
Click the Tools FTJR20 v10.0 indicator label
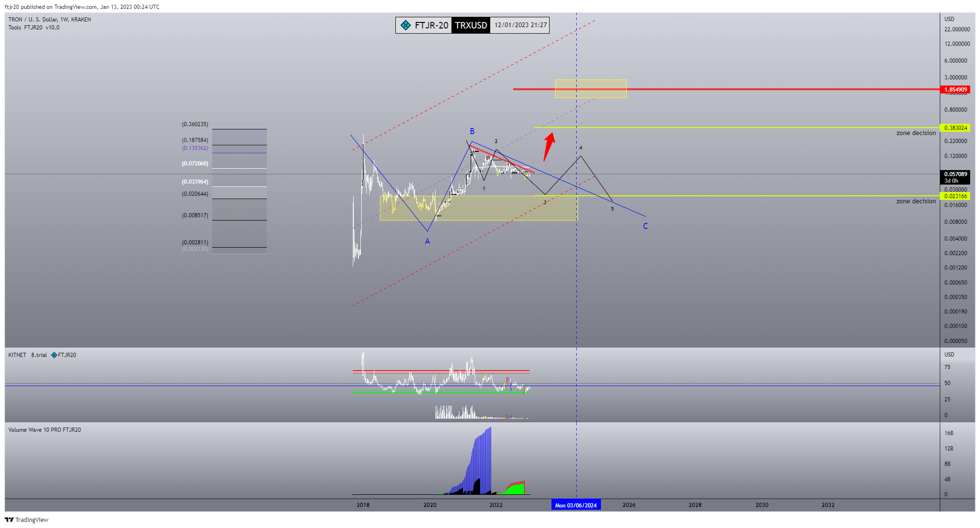tap(34, 28)
